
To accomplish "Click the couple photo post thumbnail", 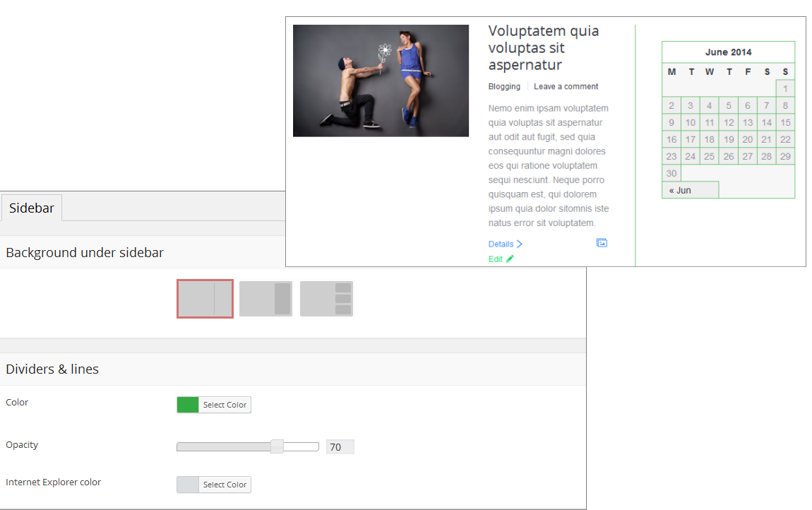I will pyautogui.click(x=381, y=81).
